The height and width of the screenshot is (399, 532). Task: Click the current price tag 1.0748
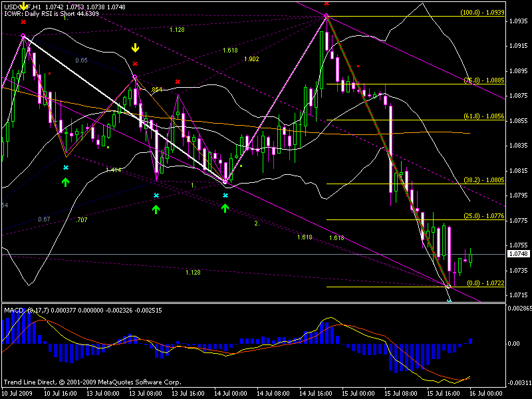519,254
